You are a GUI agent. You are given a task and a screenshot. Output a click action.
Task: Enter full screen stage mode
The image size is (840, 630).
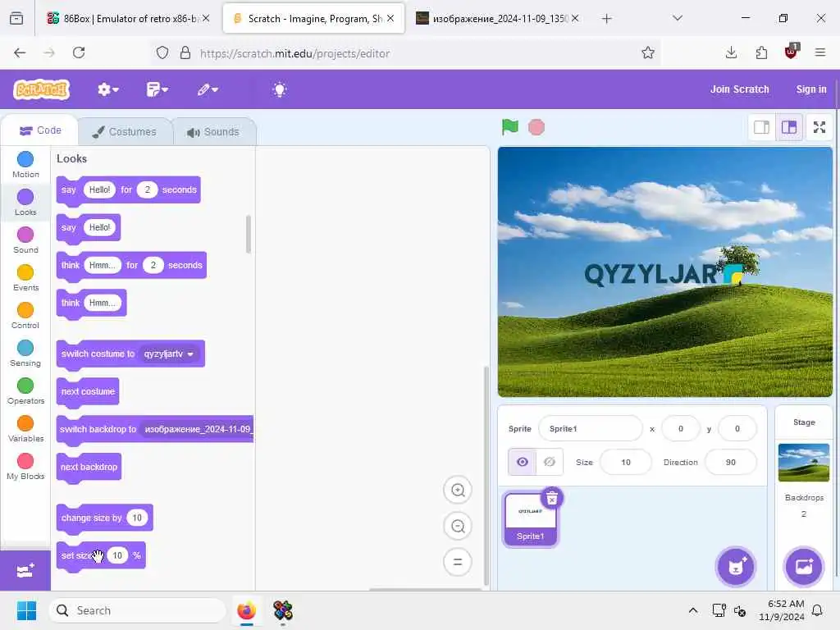[819, 127]
